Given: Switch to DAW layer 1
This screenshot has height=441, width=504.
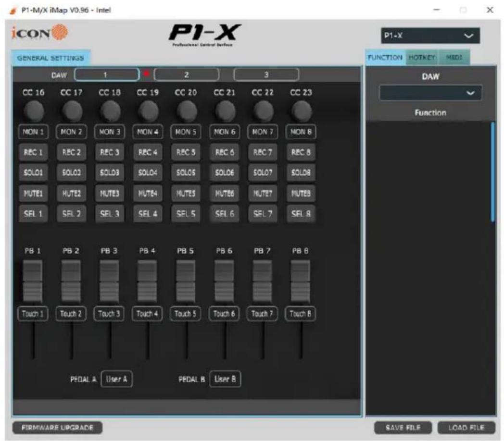Looking at the screenshot, I should click(107, 75).
